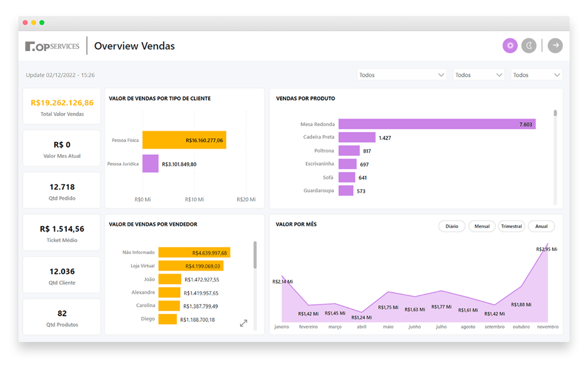Click the Vendas por Produto scrollbar
Viewport: 588px width, 375px height.
click(x=555, y=113)
